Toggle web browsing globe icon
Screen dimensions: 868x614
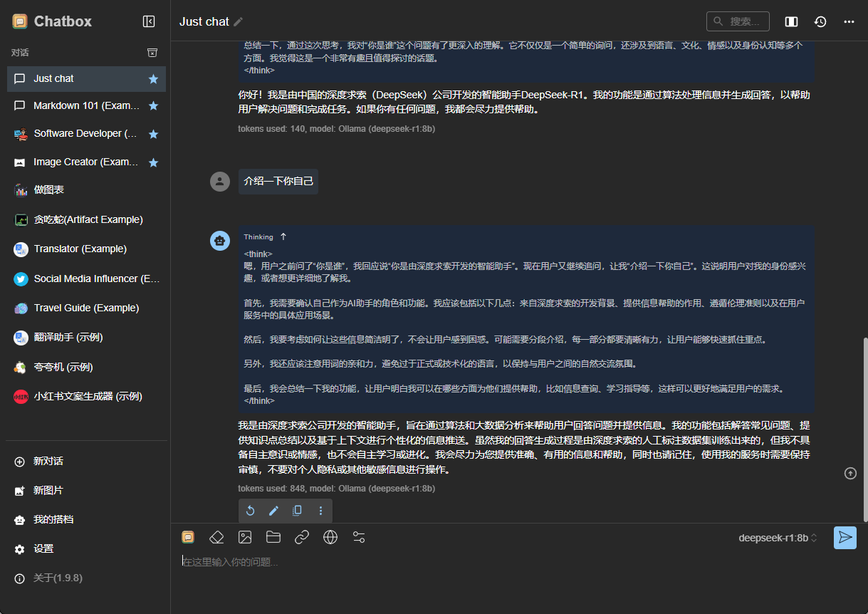click(x=330, y=537)
